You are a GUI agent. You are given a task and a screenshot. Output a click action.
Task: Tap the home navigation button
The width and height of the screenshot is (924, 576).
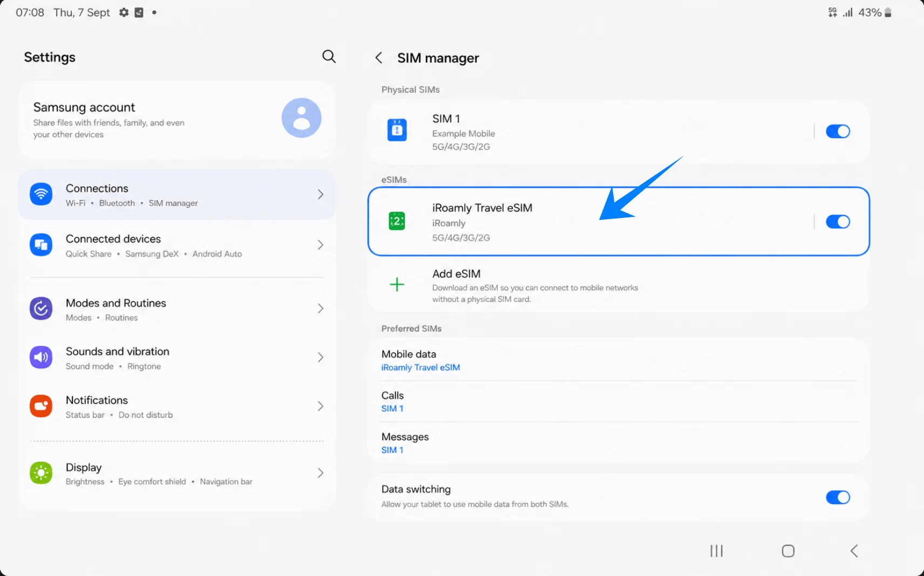click(788, 551)
